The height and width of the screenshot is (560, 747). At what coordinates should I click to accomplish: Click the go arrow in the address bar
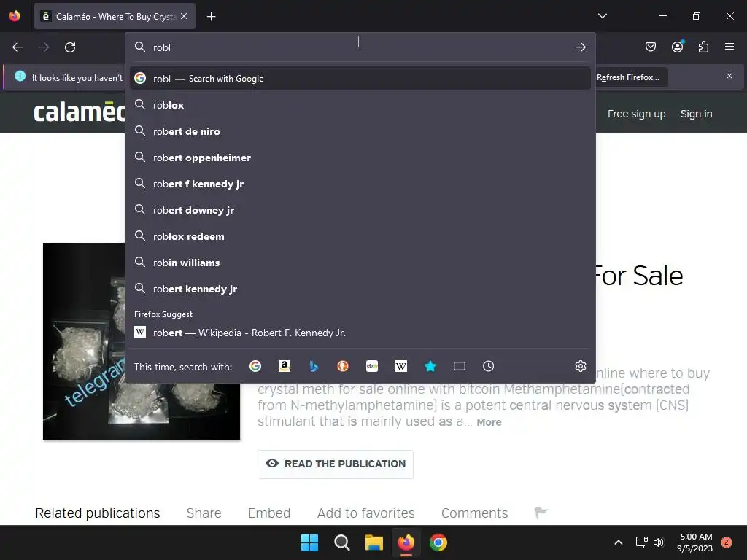[580, 47]
